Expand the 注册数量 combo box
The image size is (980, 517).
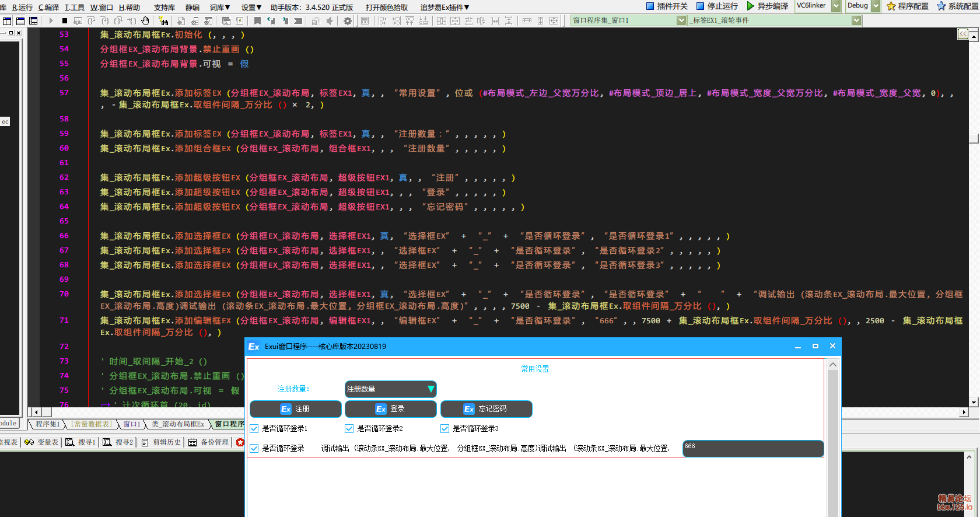[x=430, y=389]
